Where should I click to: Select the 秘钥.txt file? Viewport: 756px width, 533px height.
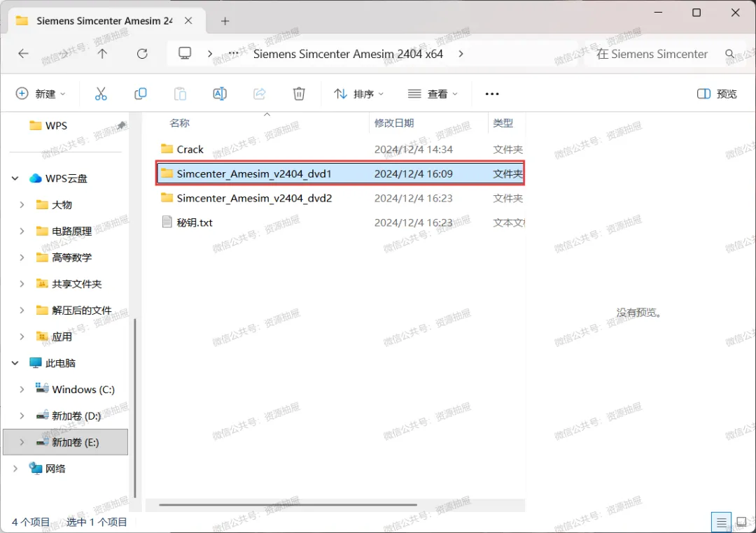point(341,222)
